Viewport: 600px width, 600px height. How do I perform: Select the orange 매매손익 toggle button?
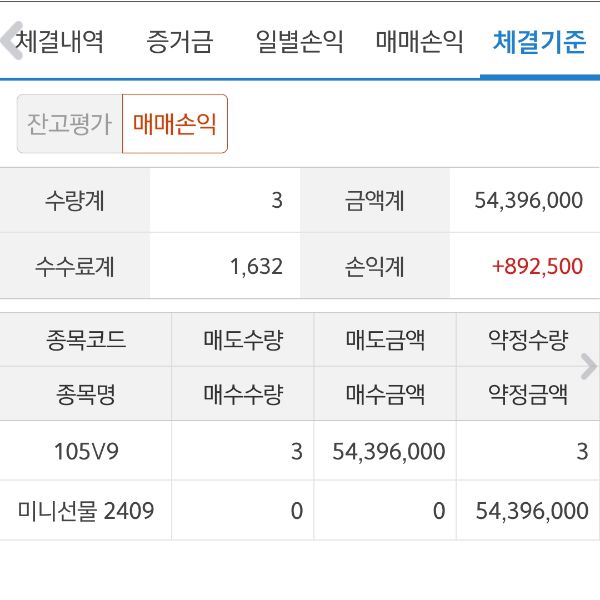[x=174, y=124]
